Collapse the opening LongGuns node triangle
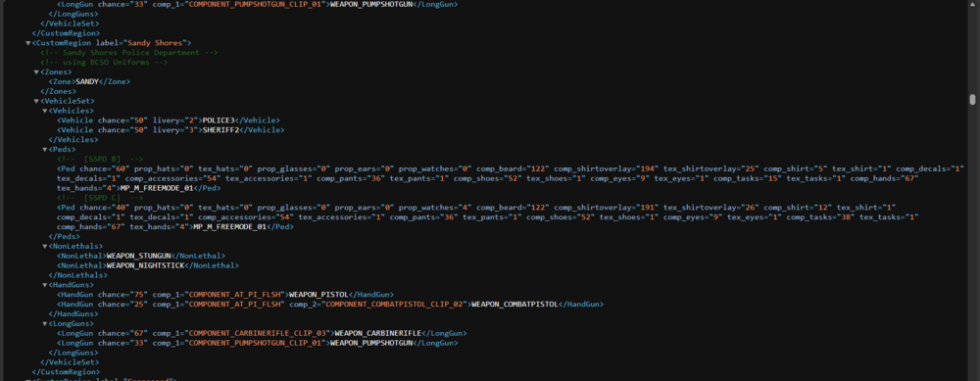This screenshot has width=980, height=381. coord(44,324)
